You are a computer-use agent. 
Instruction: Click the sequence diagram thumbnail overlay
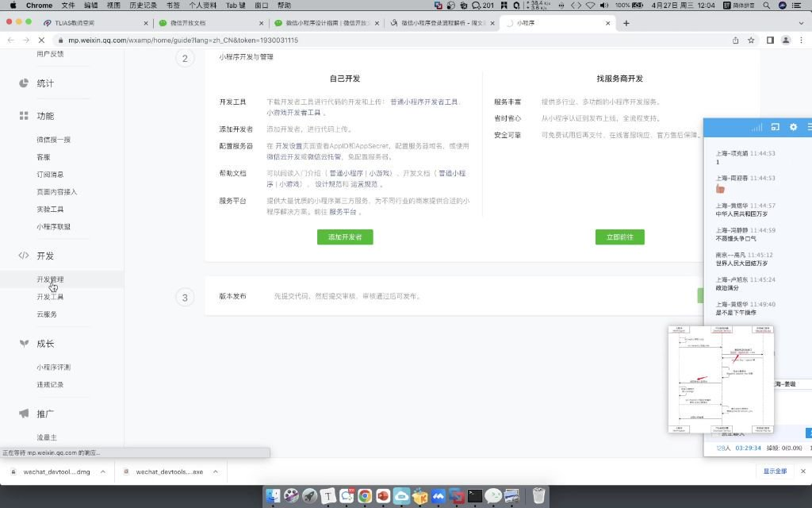point(721,379)
